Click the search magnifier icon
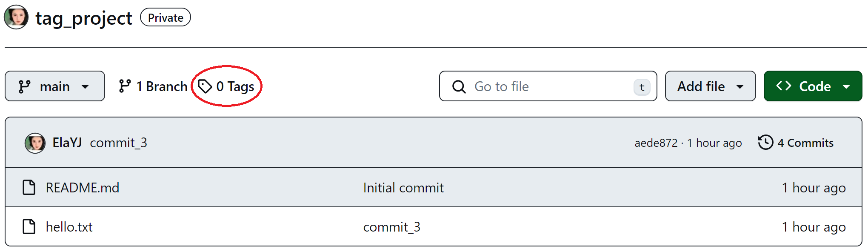 coord(459,87)
